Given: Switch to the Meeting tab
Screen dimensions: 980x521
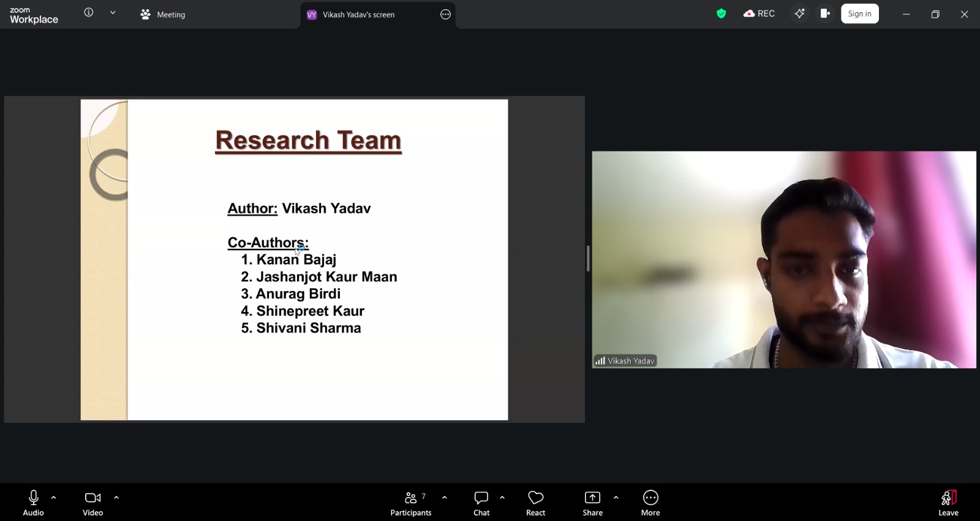Looking at the screenshot, I should (x=163, y=14).
